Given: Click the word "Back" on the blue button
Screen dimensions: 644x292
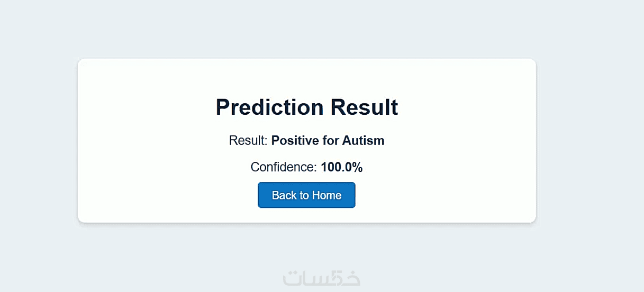Looking at the screenshot, I should [x=284, y=195].
